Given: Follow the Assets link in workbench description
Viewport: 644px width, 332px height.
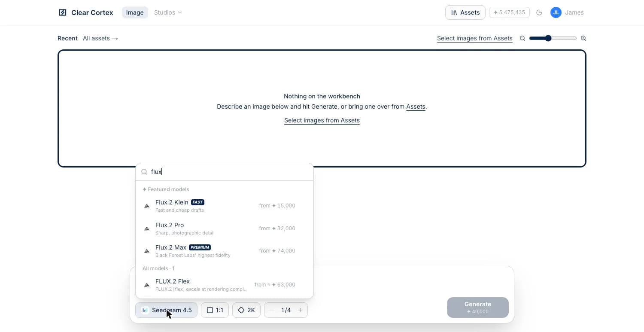Looking at the screenshot, I should point(416,107).
